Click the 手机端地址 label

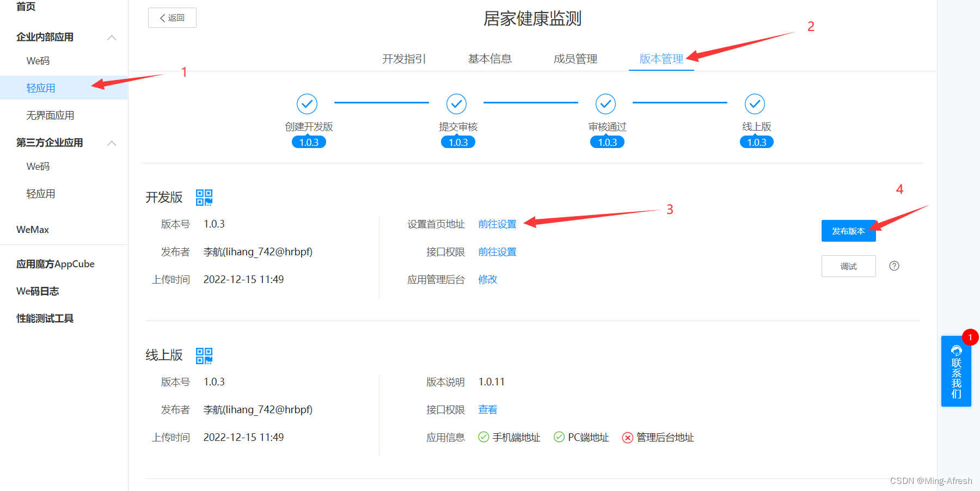click(x=516, y=437)
